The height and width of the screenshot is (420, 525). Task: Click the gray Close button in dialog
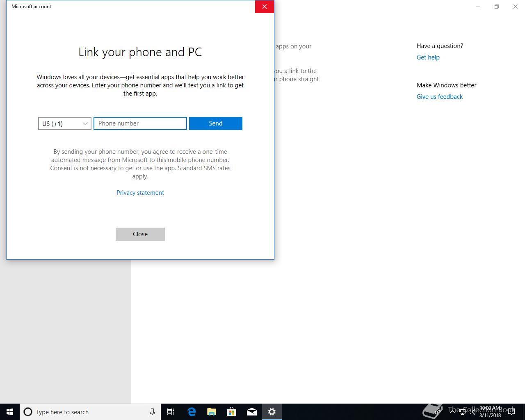tap(140, 234)
